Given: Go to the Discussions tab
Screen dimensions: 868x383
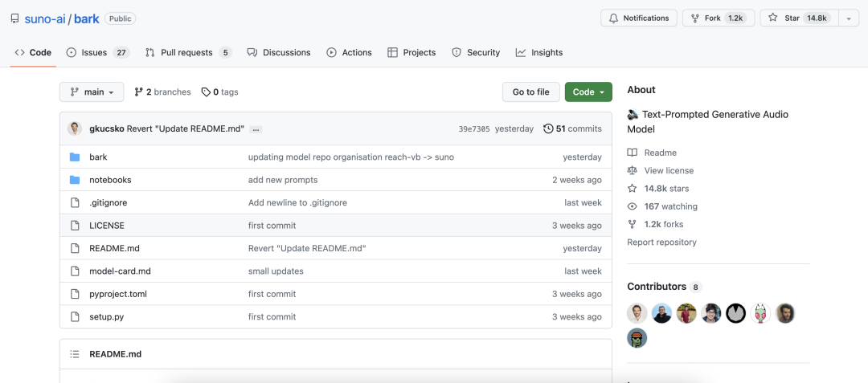Looking at the screenshot, I should coord(279,52).
